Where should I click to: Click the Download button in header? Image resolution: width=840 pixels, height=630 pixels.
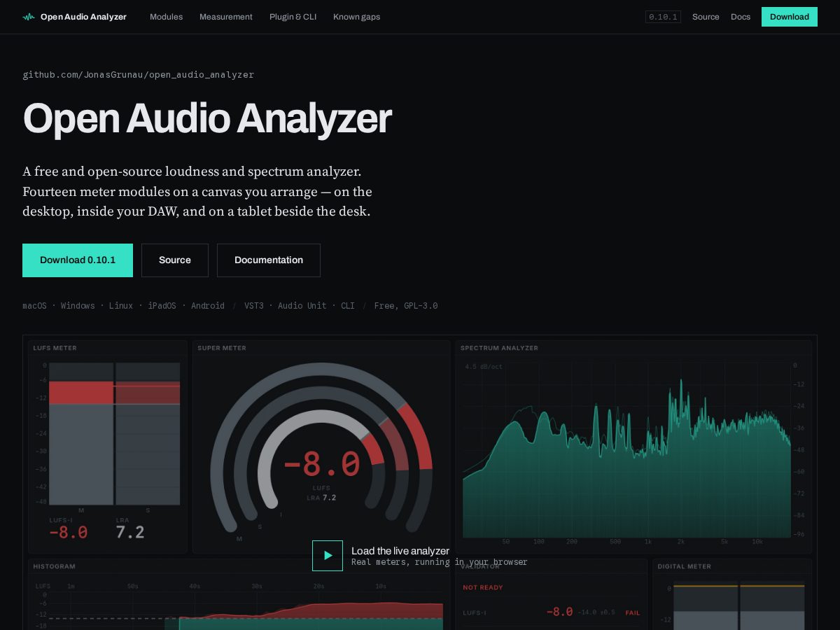click(x=790, y=17)
